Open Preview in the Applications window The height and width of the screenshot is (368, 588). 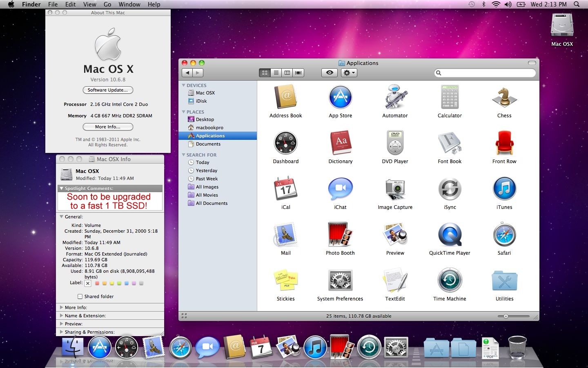pos(395,234)
